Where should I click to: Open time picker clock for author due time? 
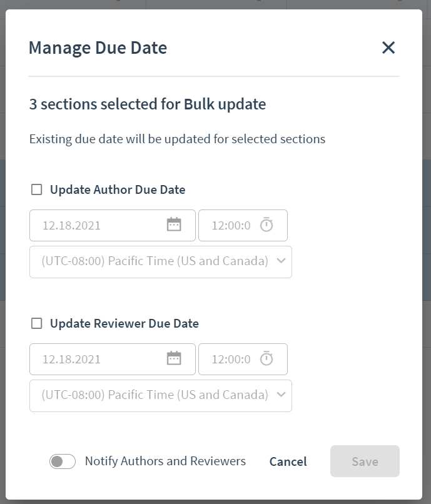[x=266, y=224]
